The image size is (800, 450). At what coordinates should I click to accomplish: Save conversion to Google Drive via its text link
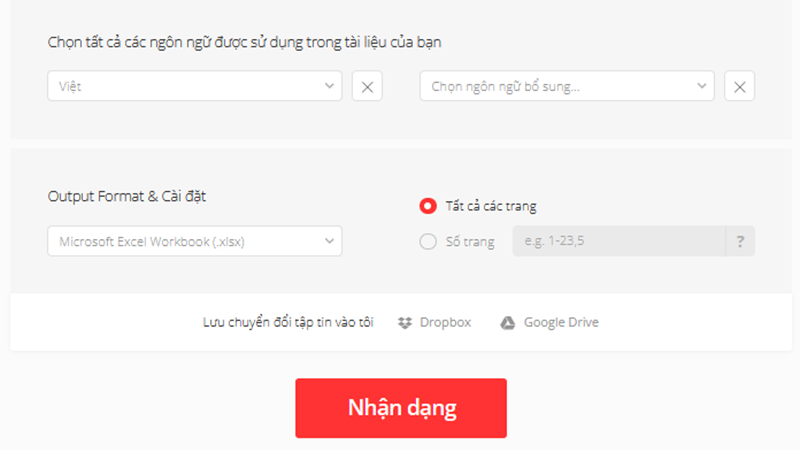[561, 322]
